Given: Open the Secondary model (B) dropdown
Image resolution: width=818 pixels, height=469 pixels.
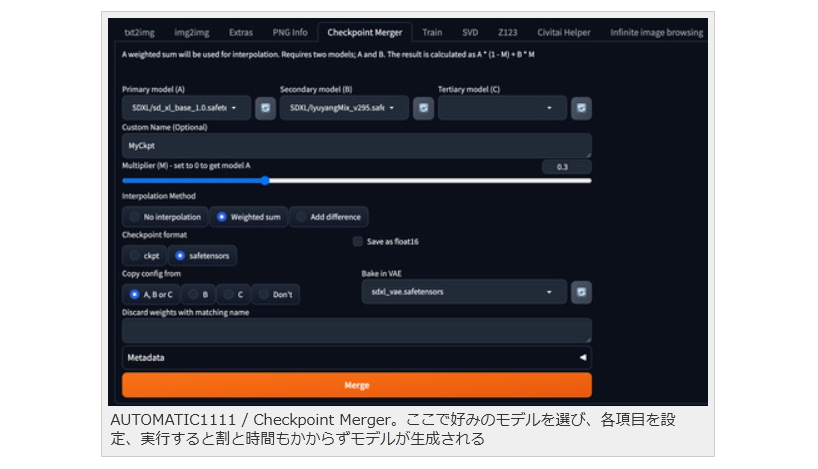Looking at the screenshot, I should pyautogui.click(x=343, y=108).
